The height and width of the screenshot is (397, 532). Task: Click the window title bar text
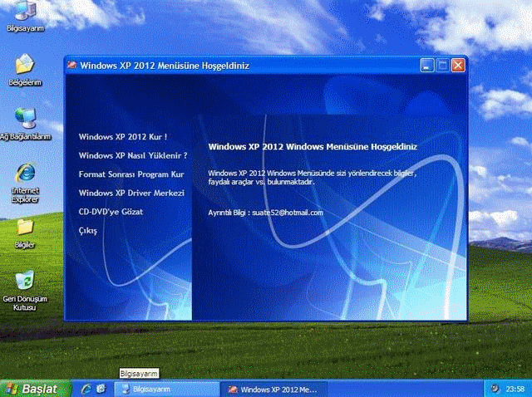click(165, 66)
